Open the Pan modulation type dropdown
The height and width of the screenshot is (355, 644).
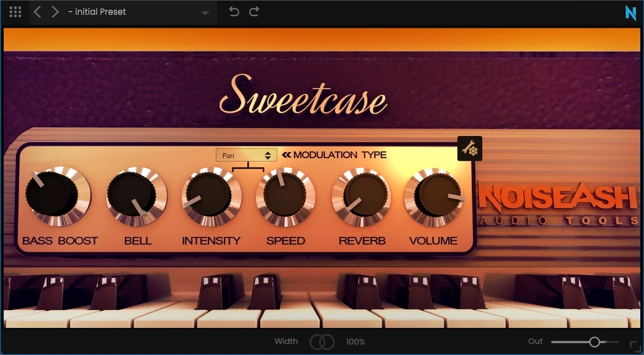(247, 155)
